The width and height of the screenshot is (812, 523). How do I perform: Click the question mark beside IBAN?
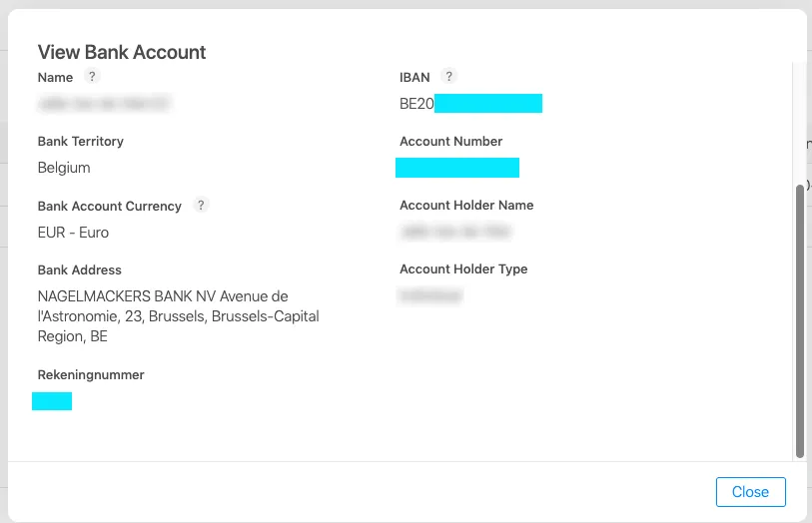pos(449,77)
